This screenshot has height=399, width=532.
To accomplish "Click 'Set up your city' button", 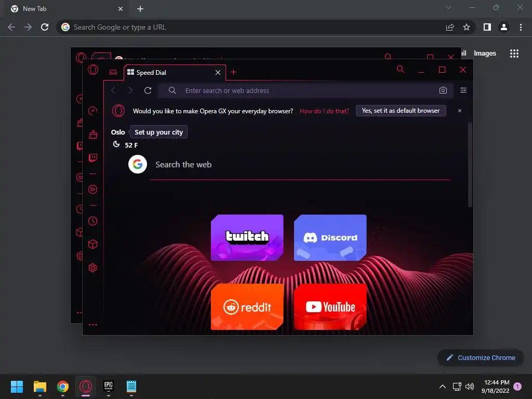I will coord(159,132).
